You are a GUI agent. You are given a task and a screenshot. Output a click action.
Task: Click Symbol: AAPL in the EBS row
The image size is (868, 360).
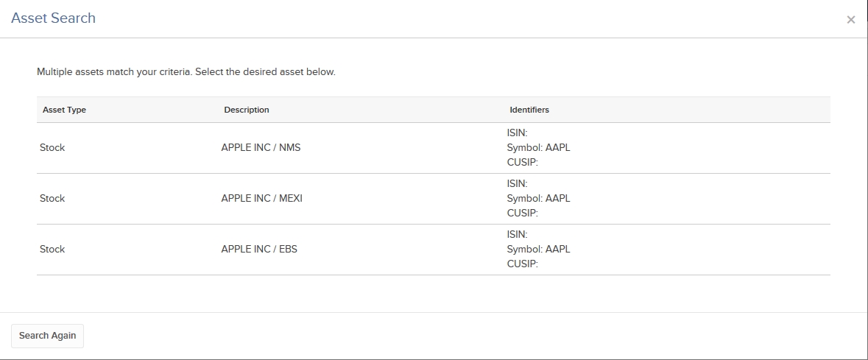click(538, 249)
